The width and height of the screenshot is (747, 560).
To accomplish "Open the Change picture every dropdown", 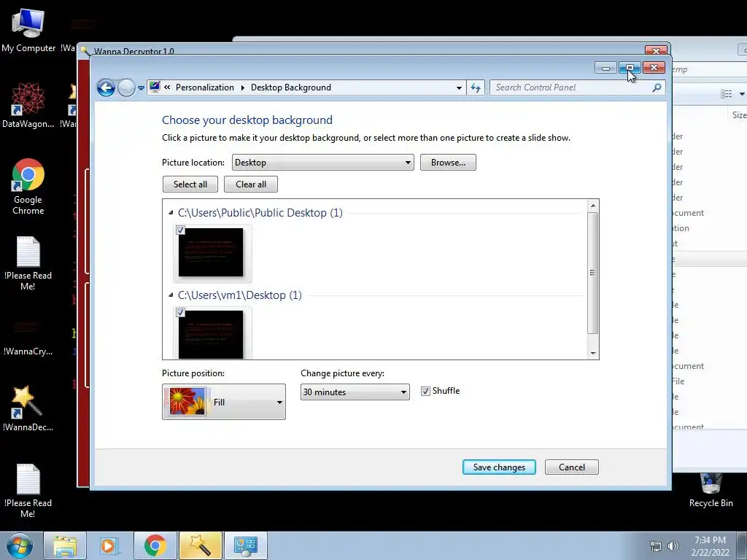I will click(355, 392).
